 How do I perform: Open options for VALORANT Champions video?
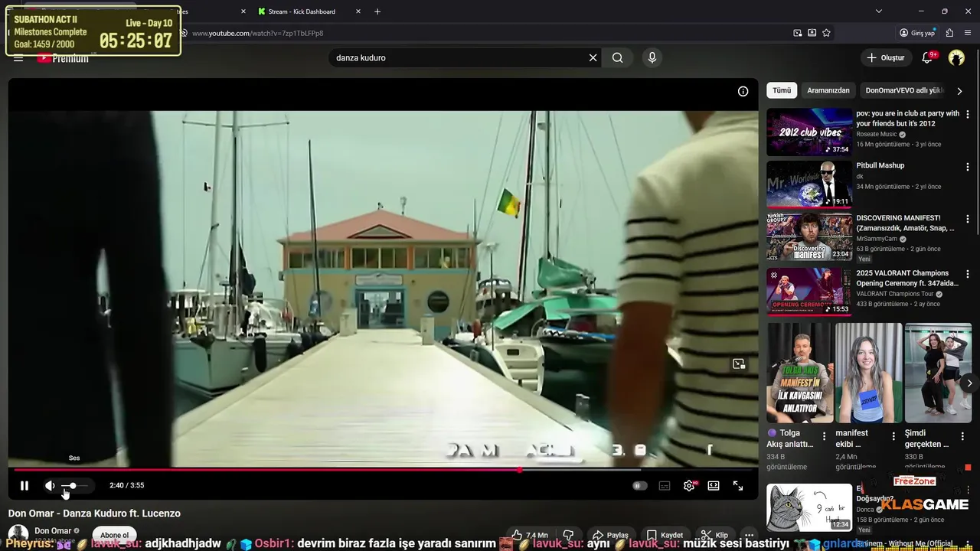[x=967, y=274]
